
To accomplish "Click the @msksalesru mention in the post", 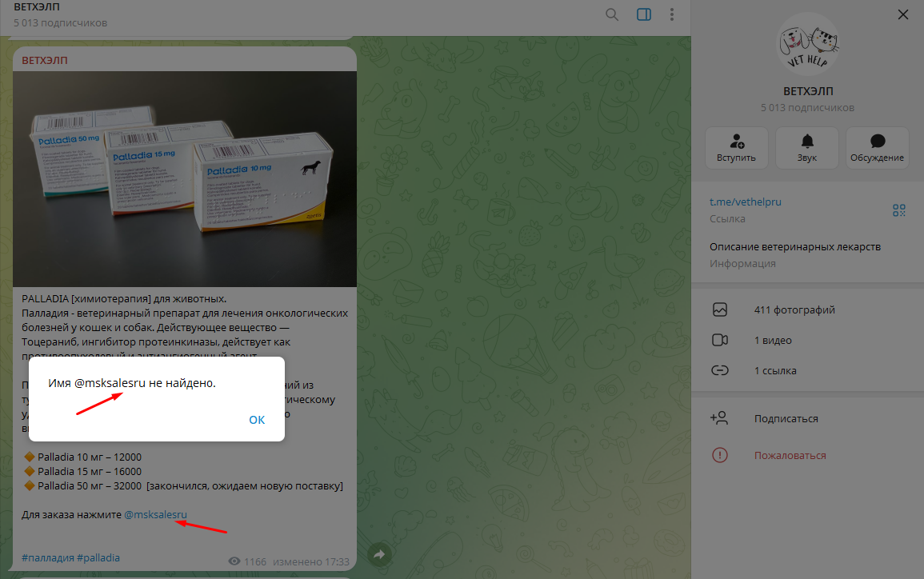I will point(155,514).
